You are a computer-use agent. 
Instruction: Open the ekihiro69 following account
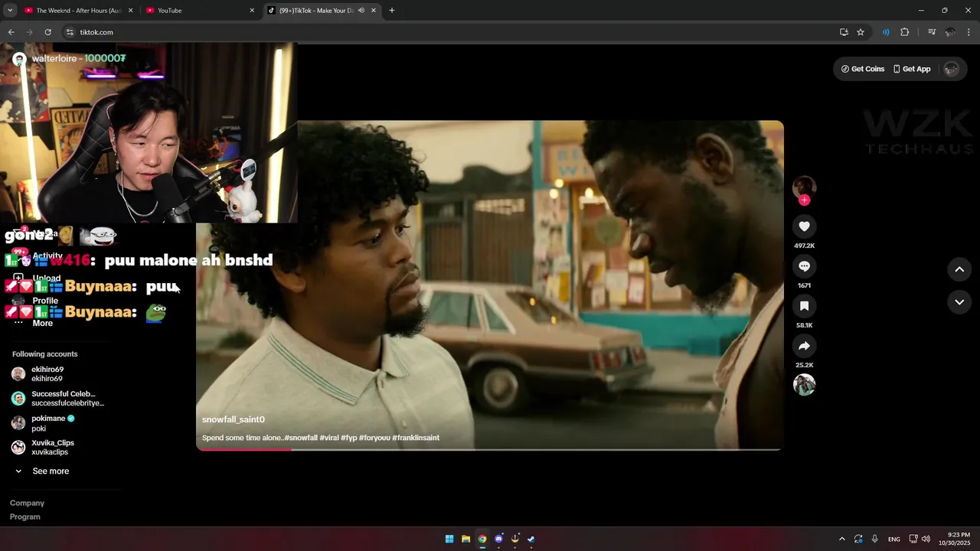coord(47,373)
